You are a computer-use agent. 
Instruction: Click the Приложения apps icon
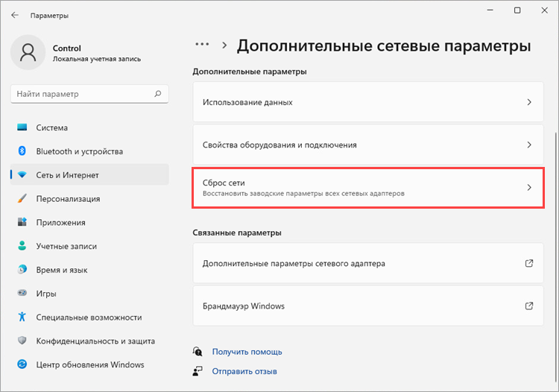[22, 222]
